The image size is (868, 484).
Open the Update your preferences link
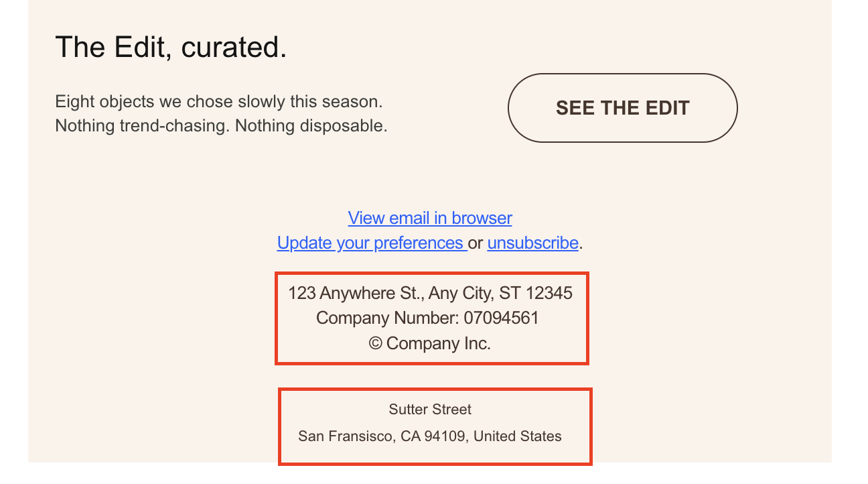click(371, 243)
